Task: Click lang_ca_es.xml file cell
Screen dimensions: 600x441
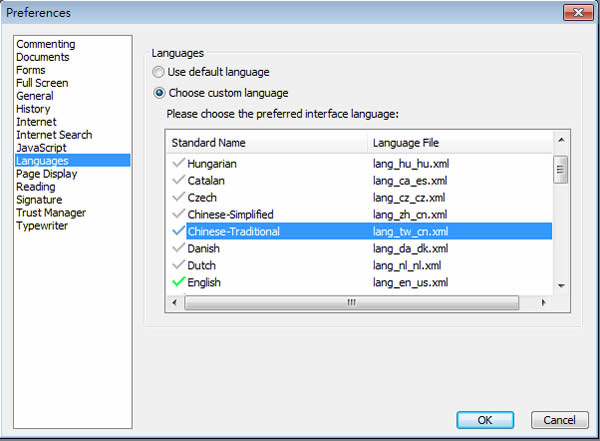Action: click(x=410, y=181)
